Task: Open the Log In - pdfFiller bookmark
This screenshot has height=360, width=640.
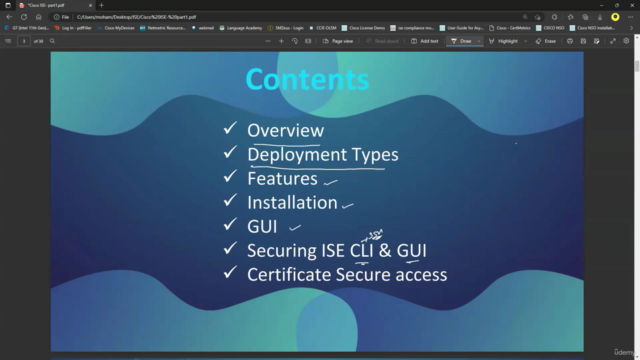Action: (x=73, y=28)
